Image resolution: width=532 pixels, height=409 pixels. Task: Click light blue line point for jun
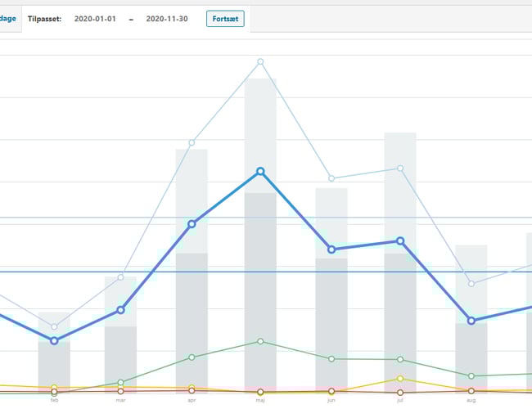(x=331, y=178)
